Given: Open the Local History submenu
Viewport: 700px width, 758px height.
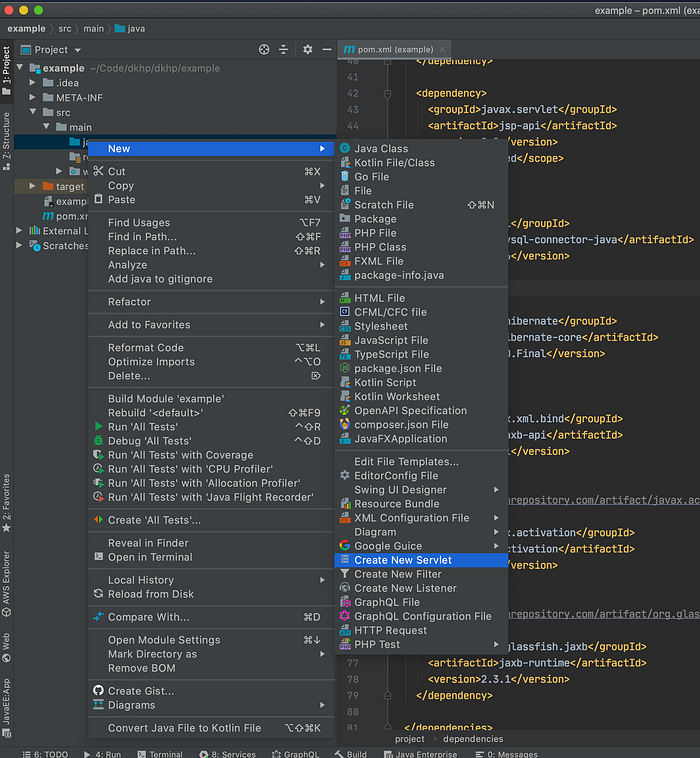Looking at the screenshot, I should click(211, 580).
